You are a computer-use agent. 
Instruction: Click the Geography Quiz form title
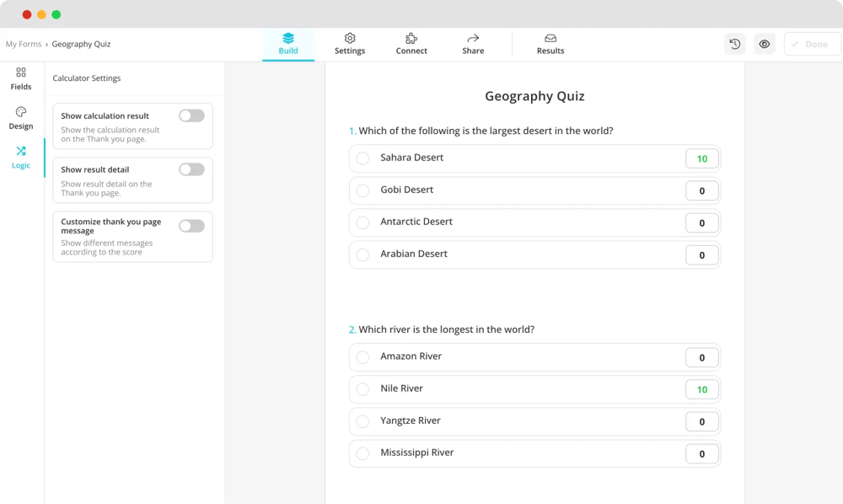(534, 96)
